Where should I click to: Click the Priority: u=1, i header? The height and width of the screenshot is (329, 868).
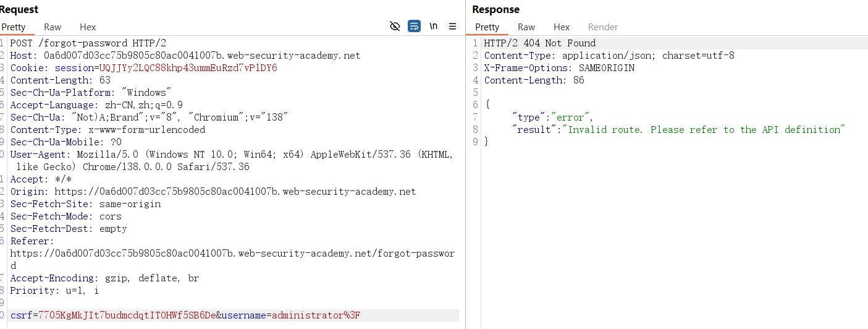pyautogui.click(x=54, y=291)
